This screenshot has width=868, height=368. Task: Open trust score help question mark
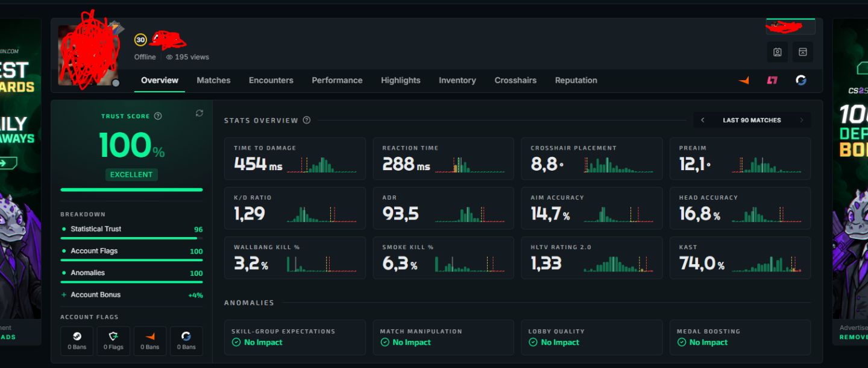point(158,116)
